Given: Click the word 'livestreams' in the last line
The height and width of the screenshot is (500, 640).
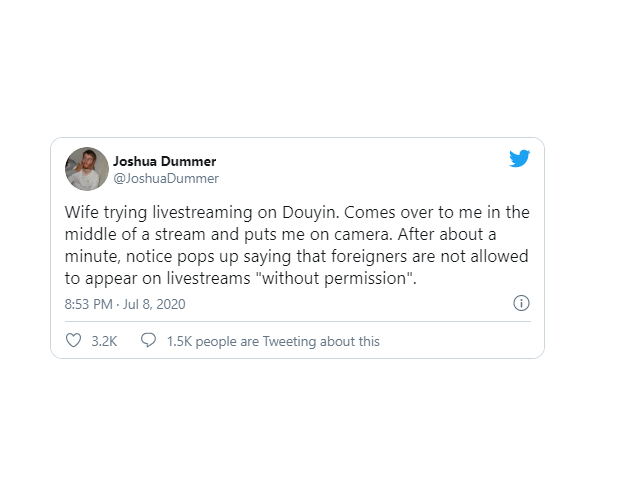Looking at the screenshot, I should [214, 279].
